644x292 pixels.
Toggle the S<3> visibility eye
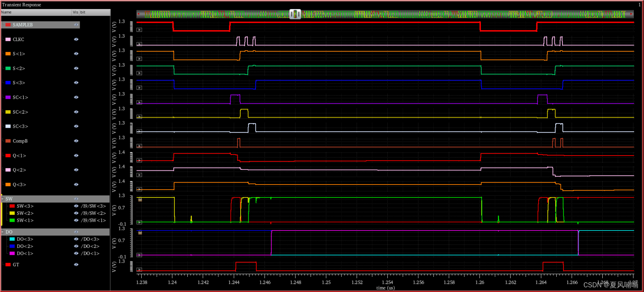coord(76,82)
